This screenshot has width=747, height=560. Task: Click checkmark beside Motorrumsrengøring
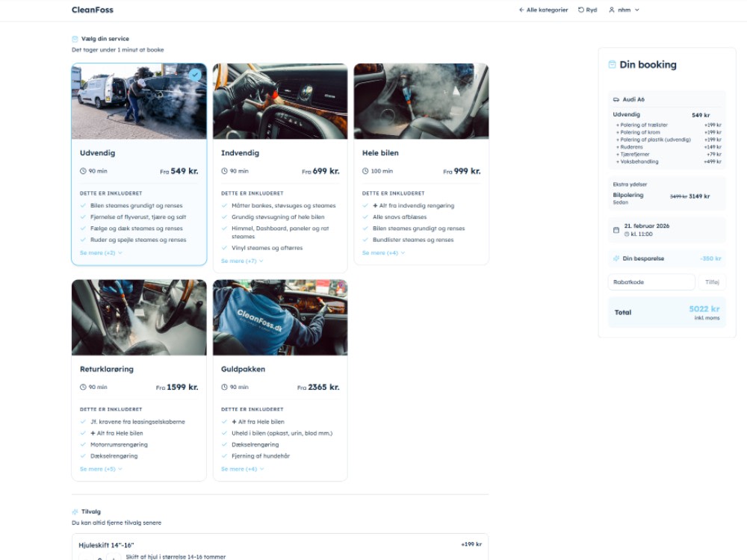(83, 445)
